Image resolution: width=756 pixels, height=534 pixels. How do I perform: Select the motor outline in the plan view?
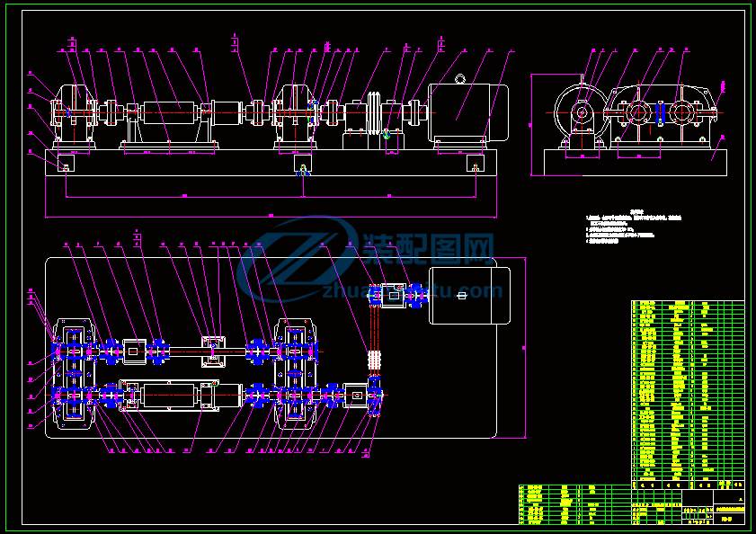469,296
